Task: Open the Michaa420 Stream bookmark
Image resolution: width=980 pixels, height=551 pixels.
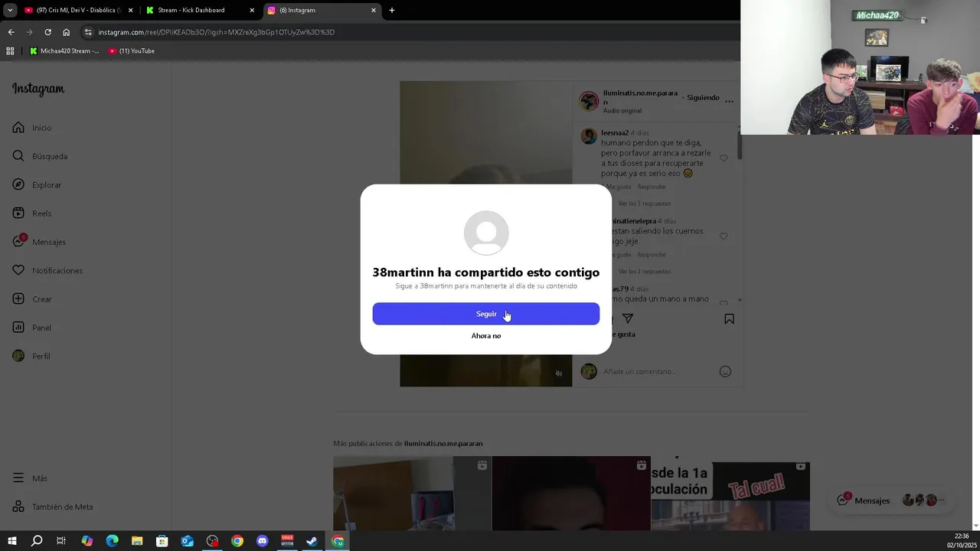Action: 64,51
